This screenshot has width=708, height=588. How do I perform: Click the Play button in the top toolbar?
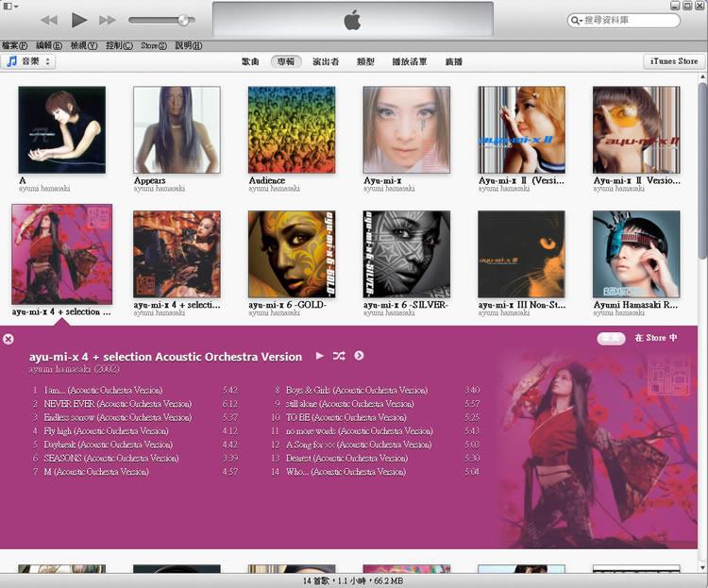(79, 20)
